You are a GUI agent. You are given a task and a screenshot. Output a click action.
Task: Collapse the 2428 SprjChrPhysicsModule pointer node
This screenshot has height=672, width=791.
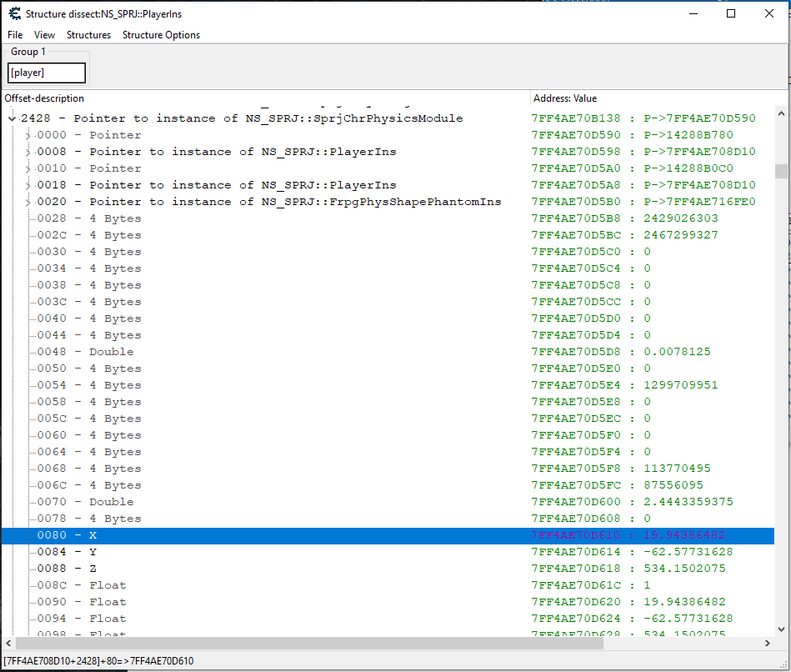click(12, 118)
